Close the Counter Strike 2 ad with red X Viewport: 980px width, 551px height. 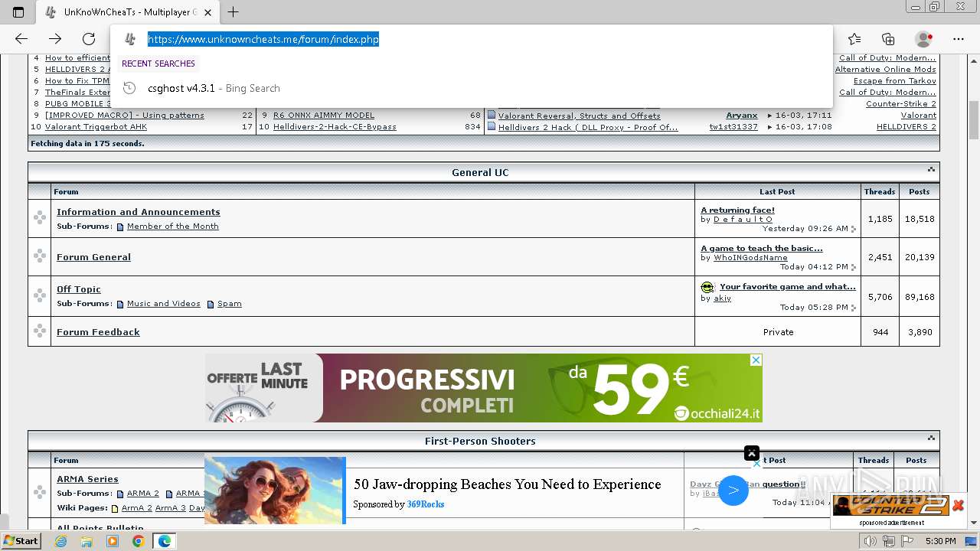[958, 505]
